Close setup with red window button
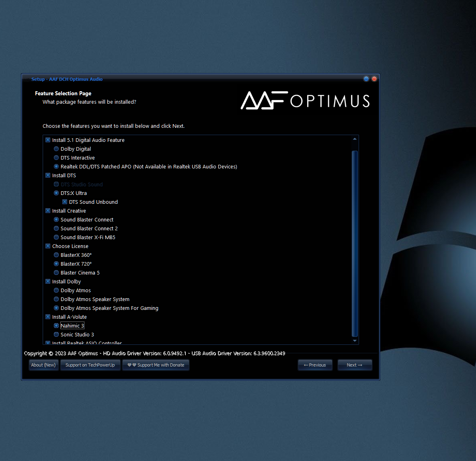 (374, 79)
